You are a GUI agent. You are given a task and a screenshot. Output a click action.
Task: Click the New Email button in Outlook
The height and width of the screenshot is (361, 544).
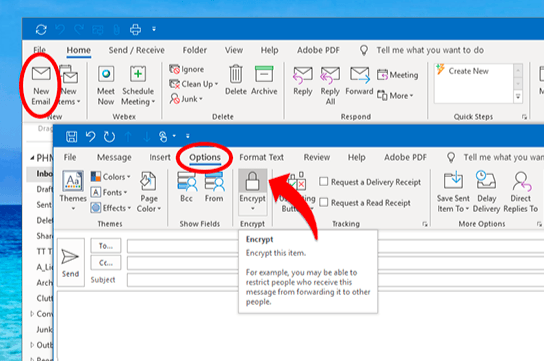coord(41,85)
